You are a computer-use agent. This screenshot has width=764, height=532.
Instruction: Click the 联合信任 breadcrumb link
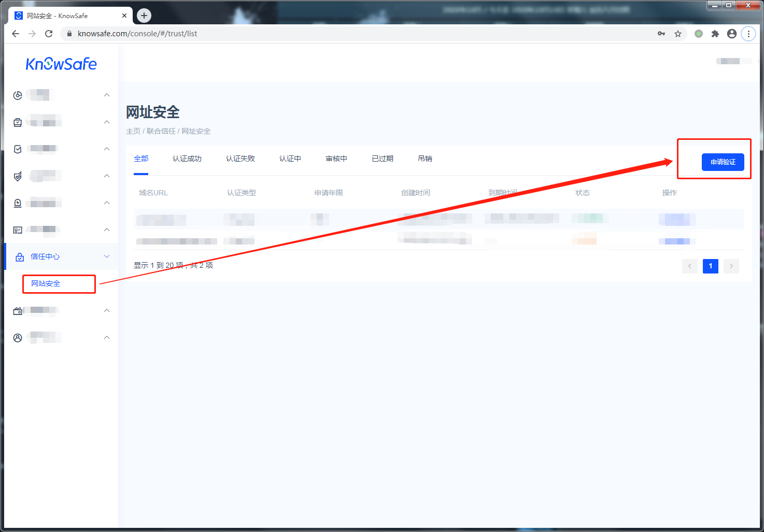[x=161, y=131]
